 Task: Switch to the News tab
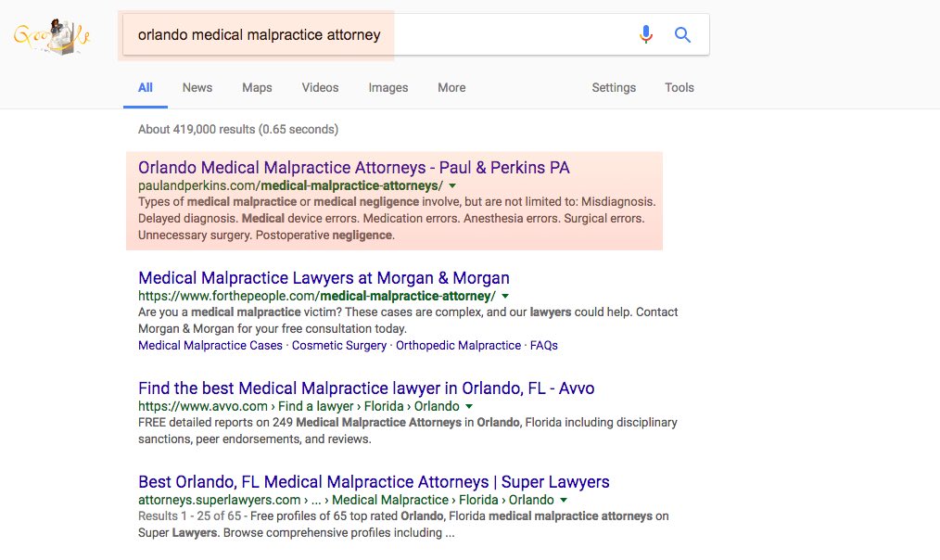click(x=197, y=87)
